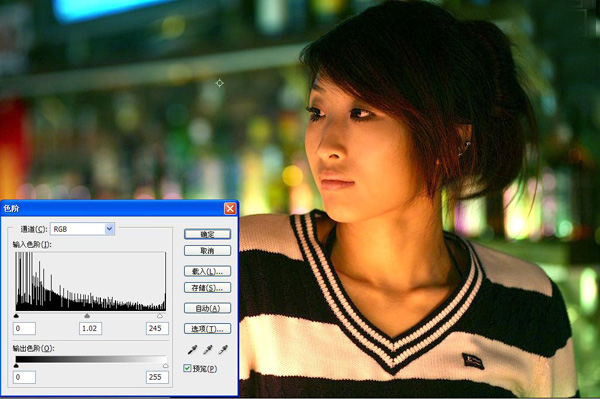This screenshot has height=399, width=600.
Task: Click the input highlight field showing 245
Action: tap(157, 329)
